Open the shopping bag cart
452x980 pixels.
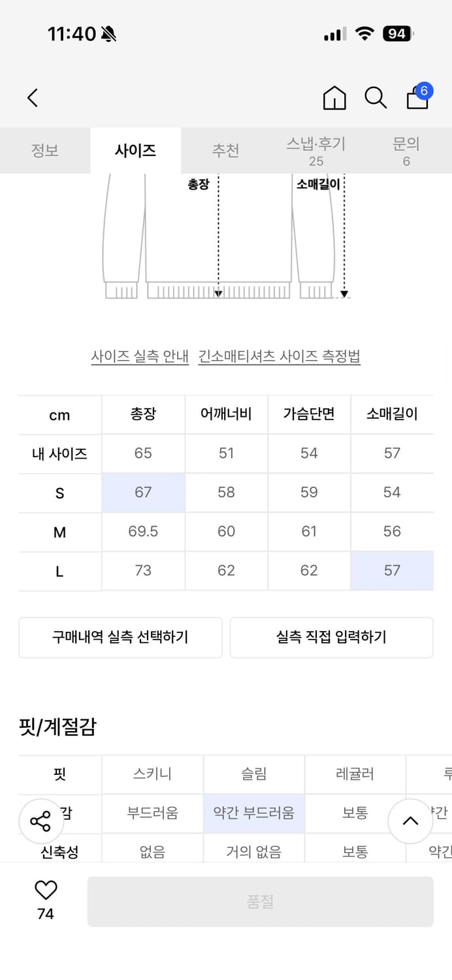pyautogui.click(x=417, y=98)
